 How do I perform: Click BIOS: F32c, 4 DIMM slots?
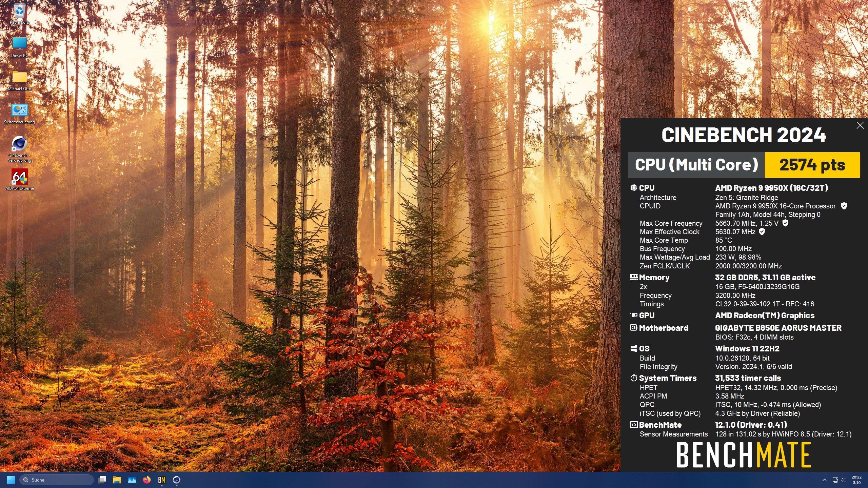[x=754, y=337]
